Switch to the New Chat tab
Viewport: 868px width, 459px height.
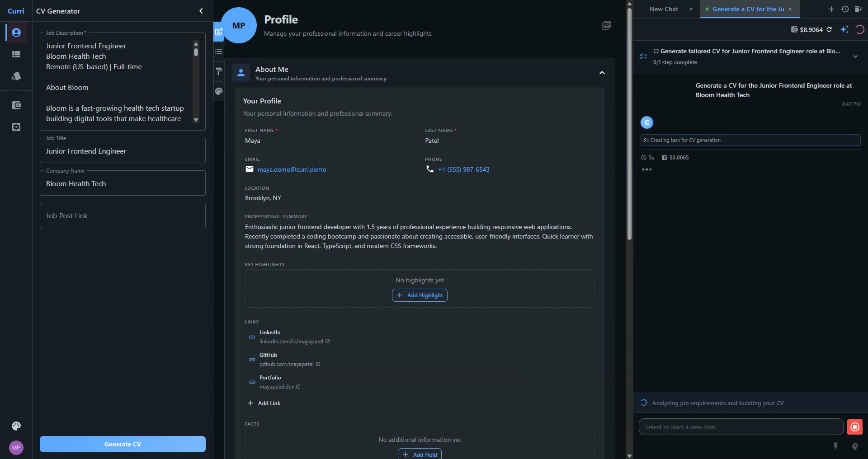[x=664, y=9]
